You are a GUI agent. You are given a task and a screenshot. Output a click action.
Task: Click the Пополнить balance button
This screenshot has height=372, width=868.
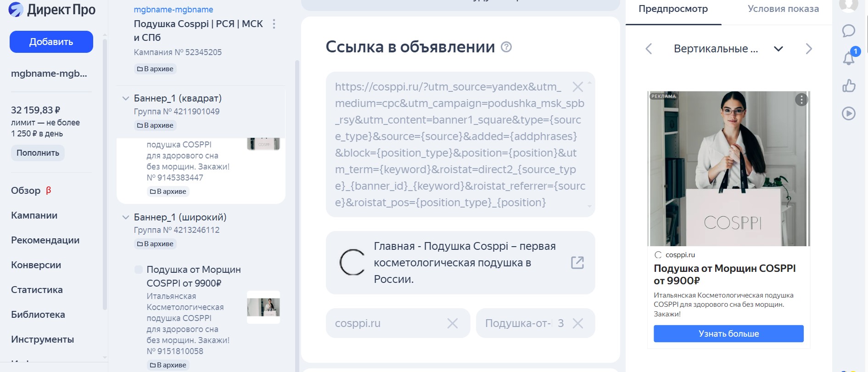click(x=38, y=153)
